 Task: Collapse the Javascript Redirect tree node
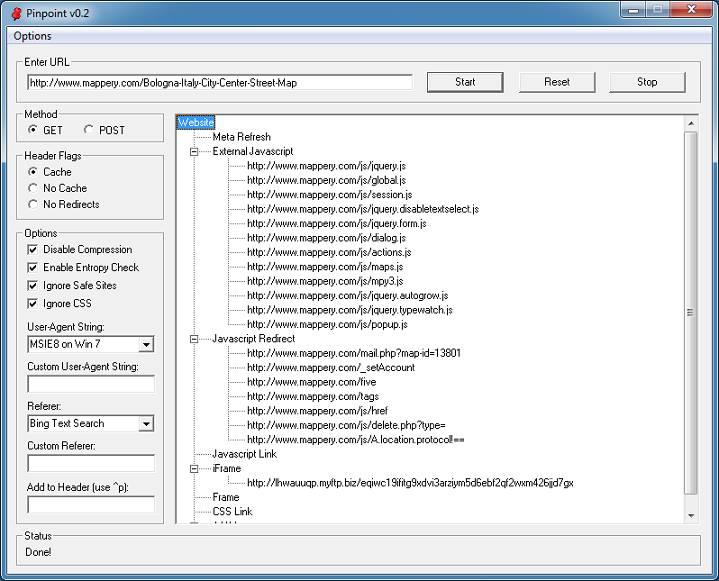tap(194, 339)
